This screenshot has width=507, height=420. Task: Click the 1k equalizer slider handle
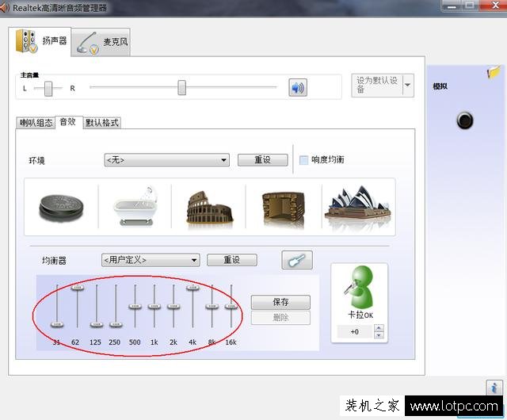[x=154, y=306]
